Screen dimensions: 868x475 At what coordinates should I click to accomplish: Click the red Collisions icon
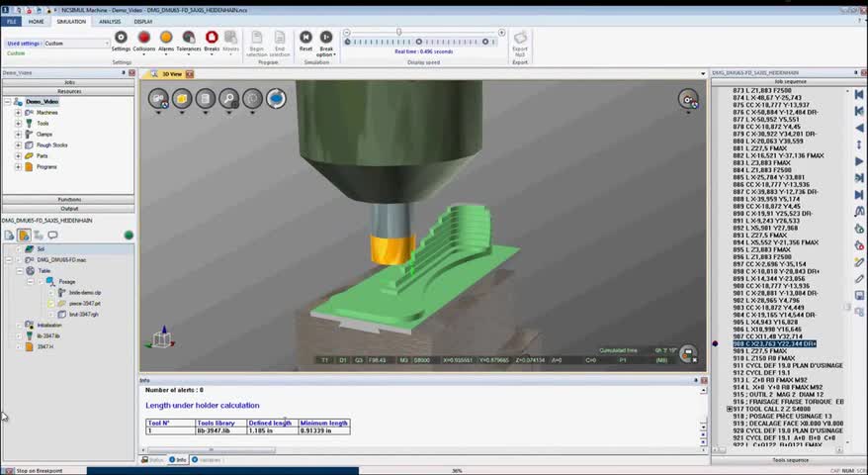point(144,38)
